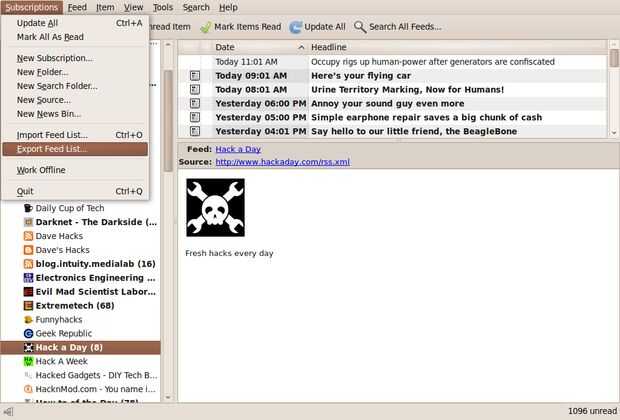Image resolution: width=620 pixels, height=420 pixels.
Task: Open the Item menu
Action: (105, 7)
